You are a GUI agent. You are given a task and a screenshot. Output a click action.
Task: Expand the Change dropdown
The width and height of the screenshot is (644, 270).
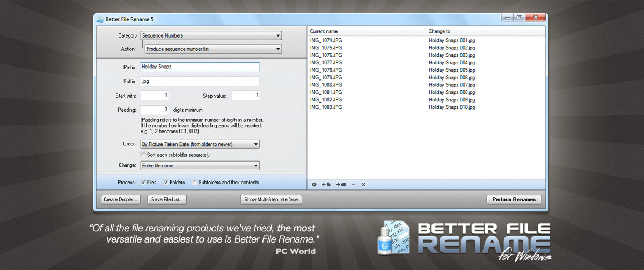coord(200,166)
